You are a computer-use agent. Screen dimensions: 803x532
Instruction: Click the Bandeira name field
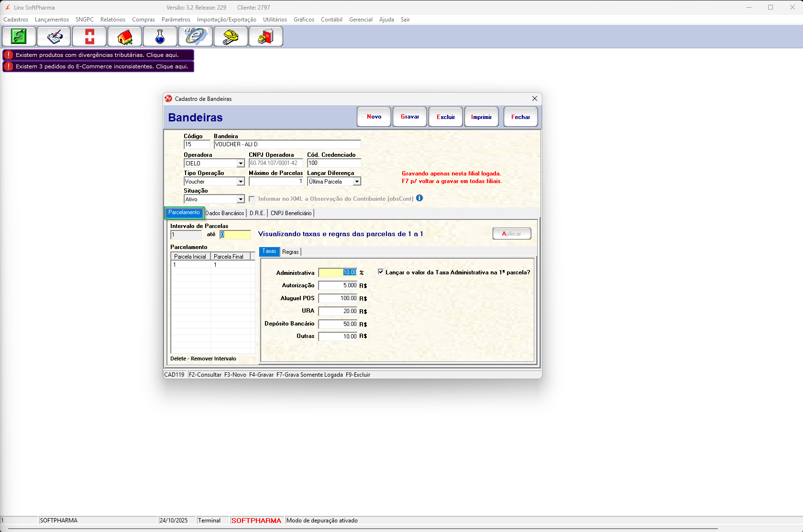[x=287, y=144]
